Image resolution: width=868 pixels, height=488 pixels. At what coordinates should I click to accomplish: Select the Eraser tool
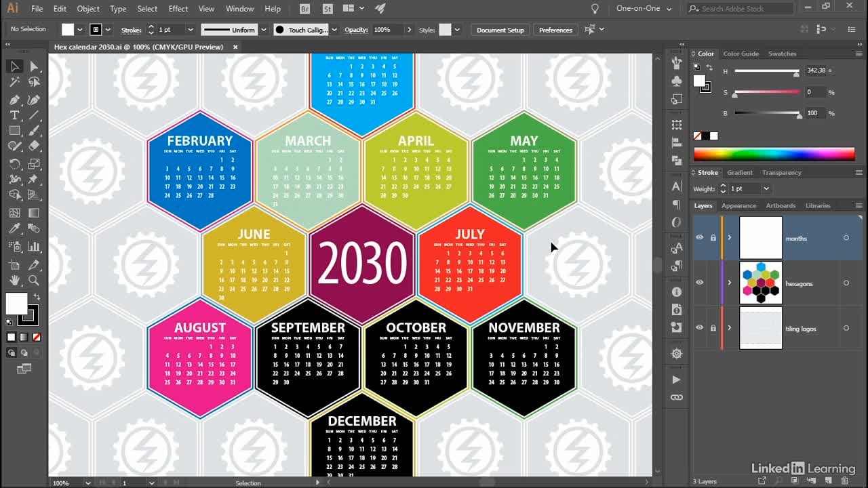coord(34,146)
